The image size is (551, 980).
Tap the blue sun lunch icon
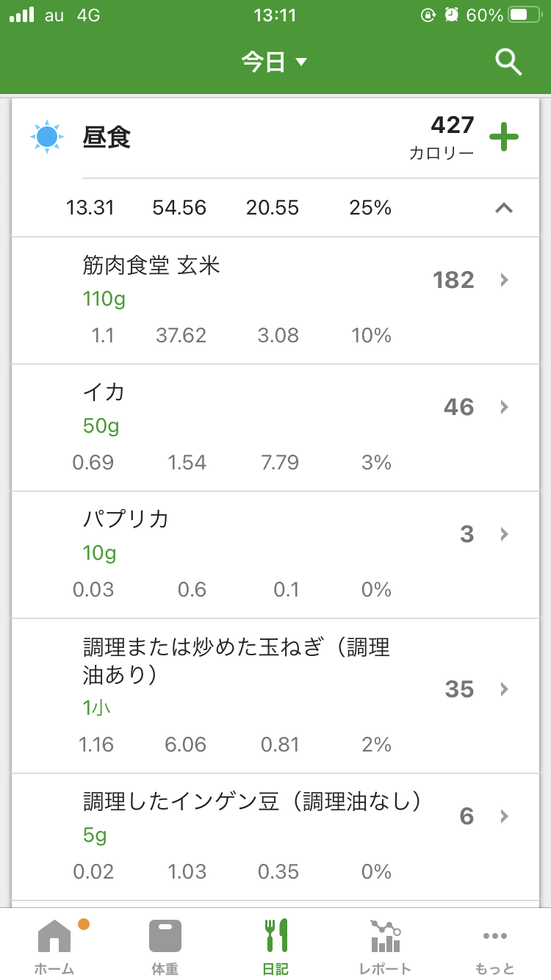pyautogui.click(x=46, y=137)
